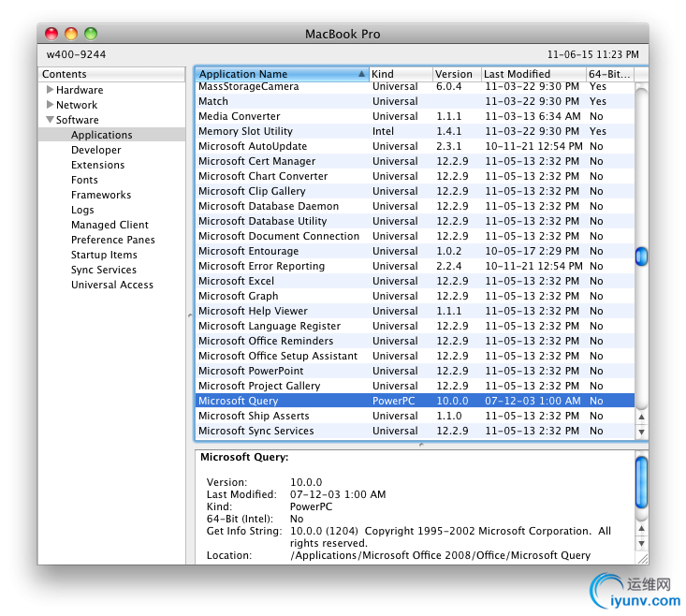The height and width of the screenshot is (616, 686).
Task: Click the details pane scroll up arrow
Action: (641, 529)
